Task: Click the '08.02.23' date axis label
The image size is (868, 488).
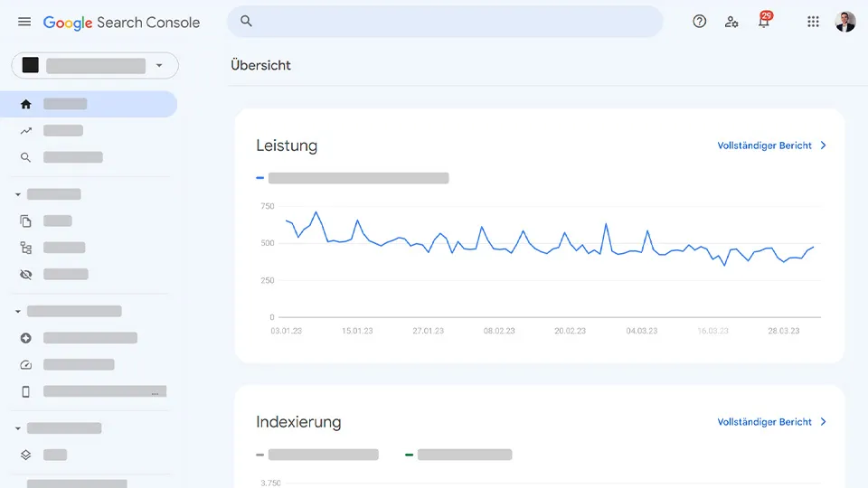Action: (x=499, y=331)
